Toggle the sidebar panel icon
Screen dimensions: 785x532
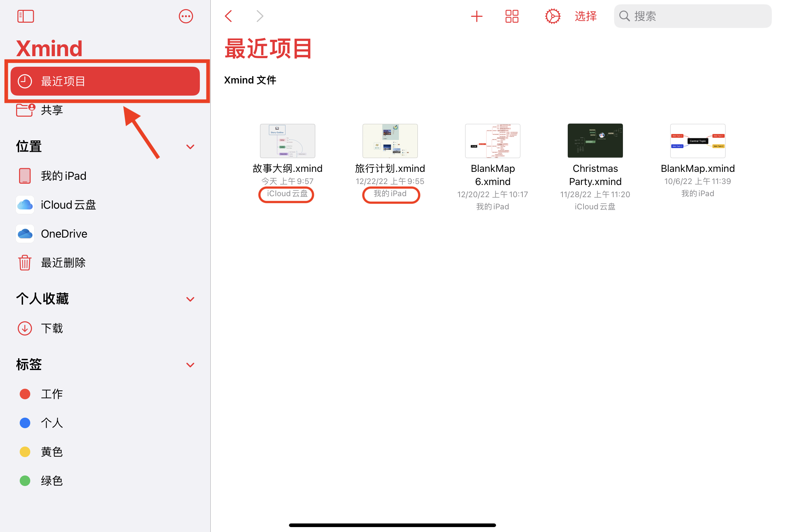[26, 16]
